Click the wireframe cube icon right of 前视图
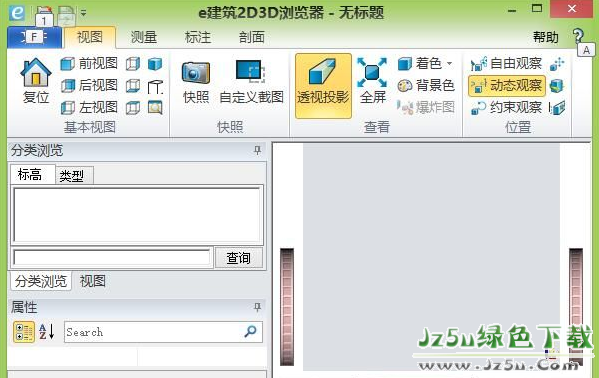The image size is (599, 378). [133, 64]
